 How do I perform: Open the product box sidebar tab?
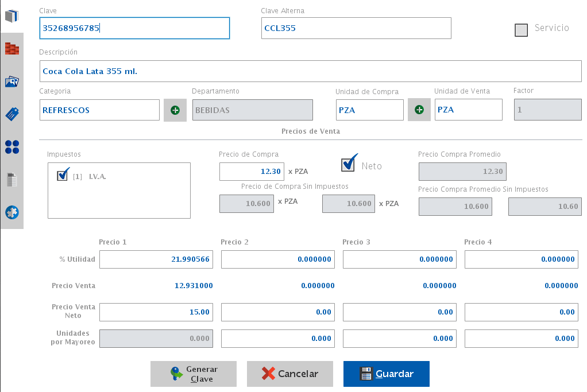pos(12,16)
